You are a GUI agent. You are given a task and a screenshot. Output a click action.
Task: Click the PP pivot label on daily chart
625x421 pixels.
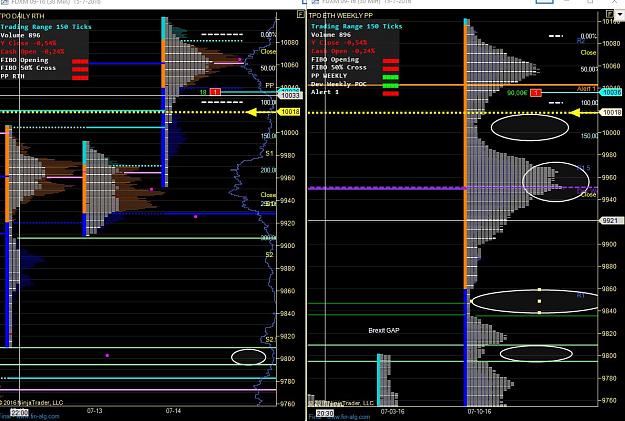269,86
